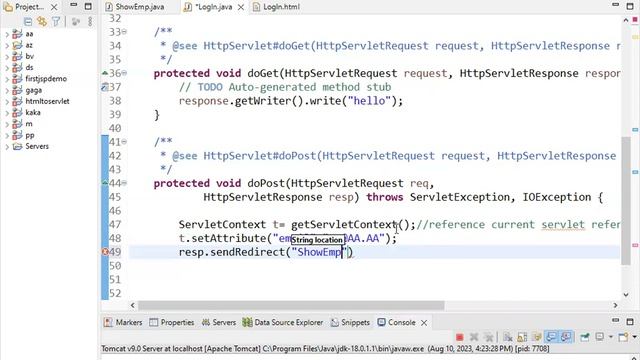Open Display Selected Console dropdown arrow
Viewport: 640px width, 360px height.
pos(611,337)
